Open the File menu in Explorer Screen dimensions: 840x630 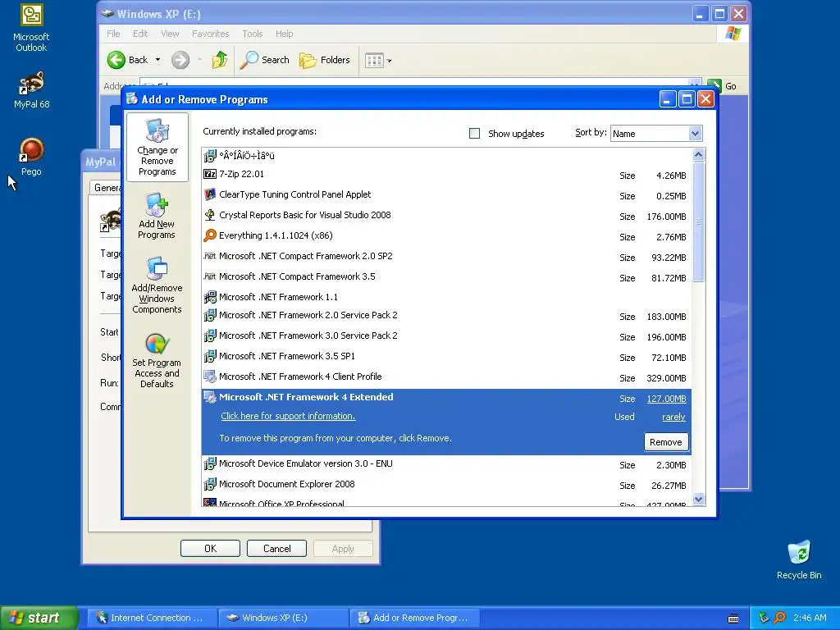tap(113, 34)
